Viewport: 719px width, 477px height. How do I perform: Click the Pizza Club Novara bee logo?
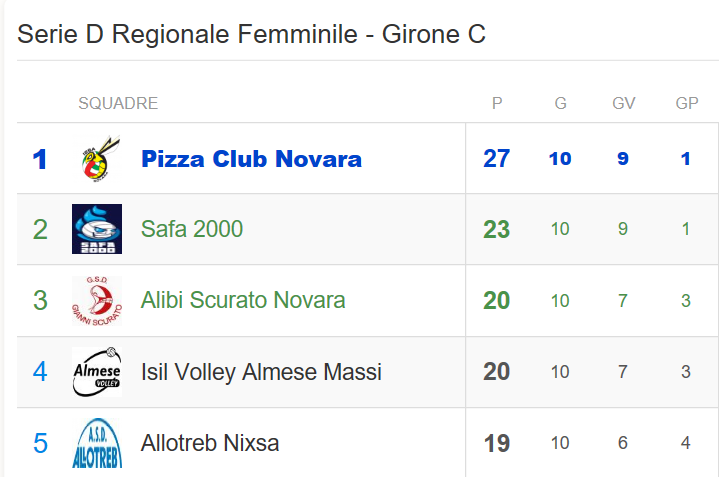tap(97, 159)
